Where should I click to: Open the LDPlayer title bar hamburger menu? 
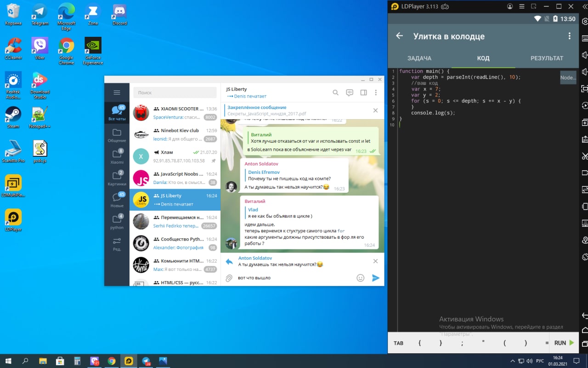tap(522, 6)
